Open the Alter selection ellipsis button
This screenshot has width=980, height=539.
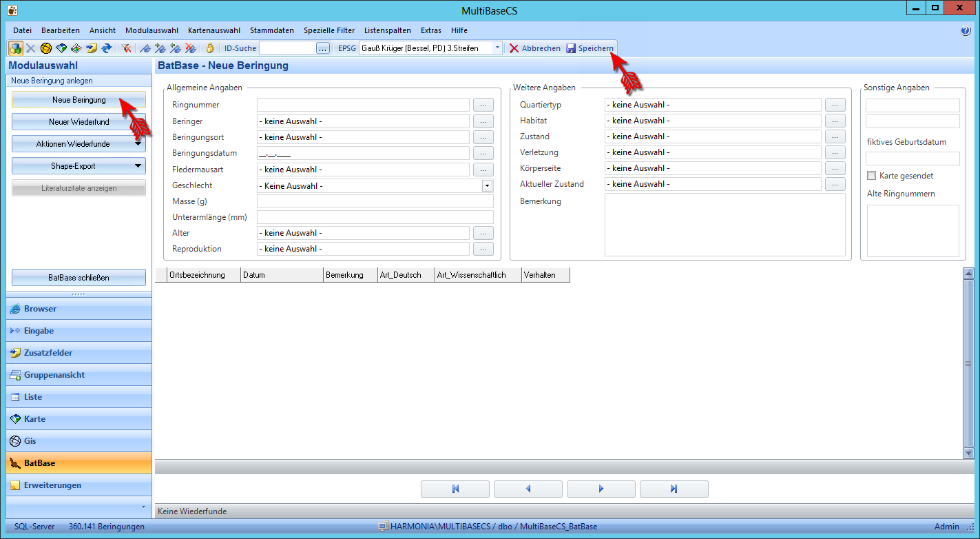(x=483, y=233)
